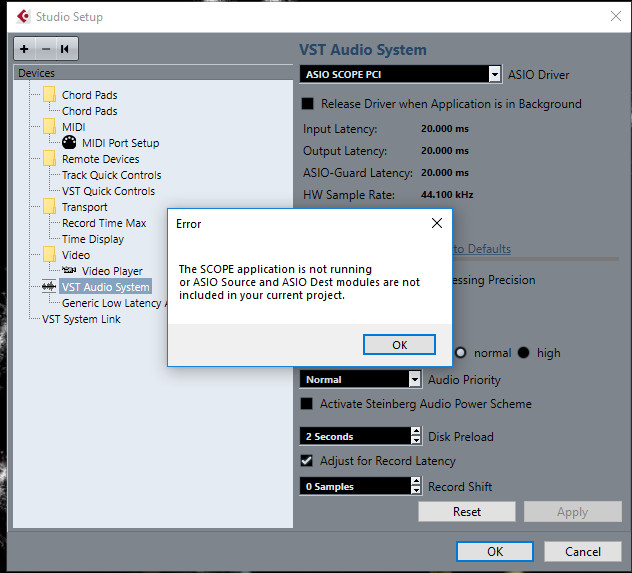This screenshot has height=573, width=632.
Task: Click the Video folder icon
Action: 50,254
